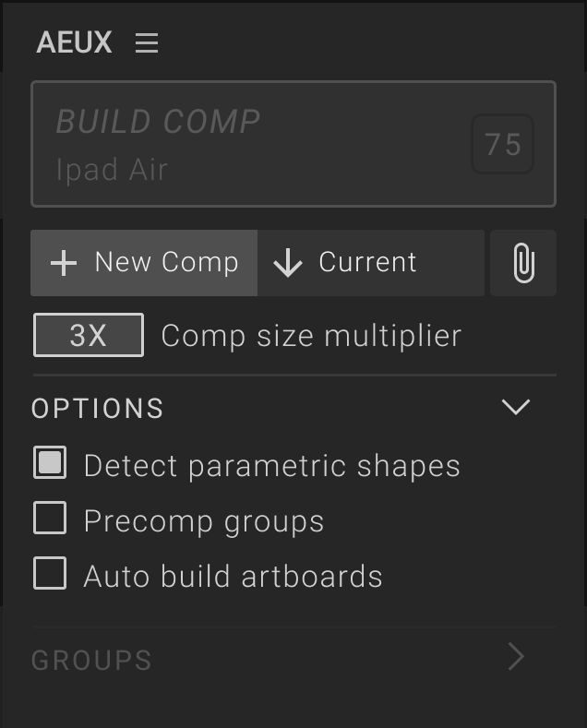587x728 pixels.
Task: Uncheck Detect parametric shapes checkbox
Action: pyautogui.click(x=50, y=462)
